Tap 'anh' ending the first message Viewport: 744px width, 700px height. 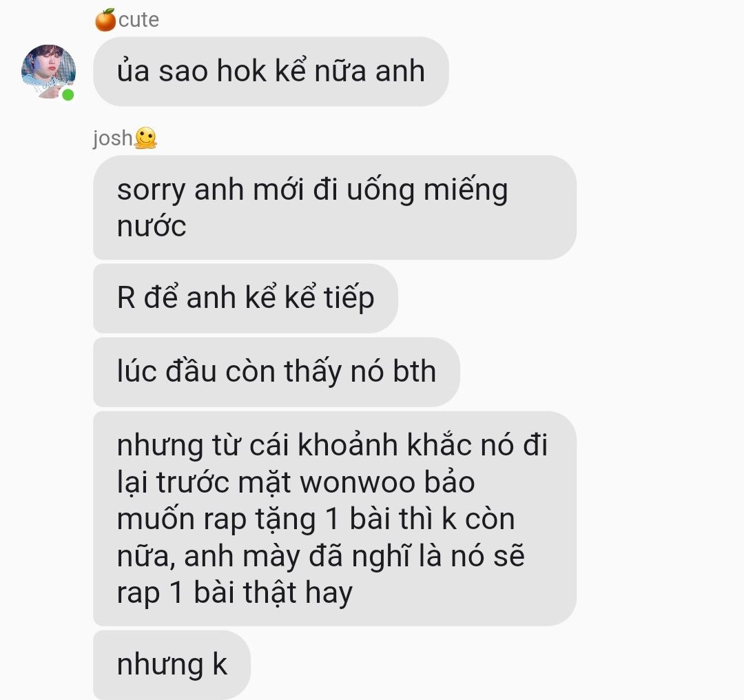pyautogui.click(x=400, y=71)
